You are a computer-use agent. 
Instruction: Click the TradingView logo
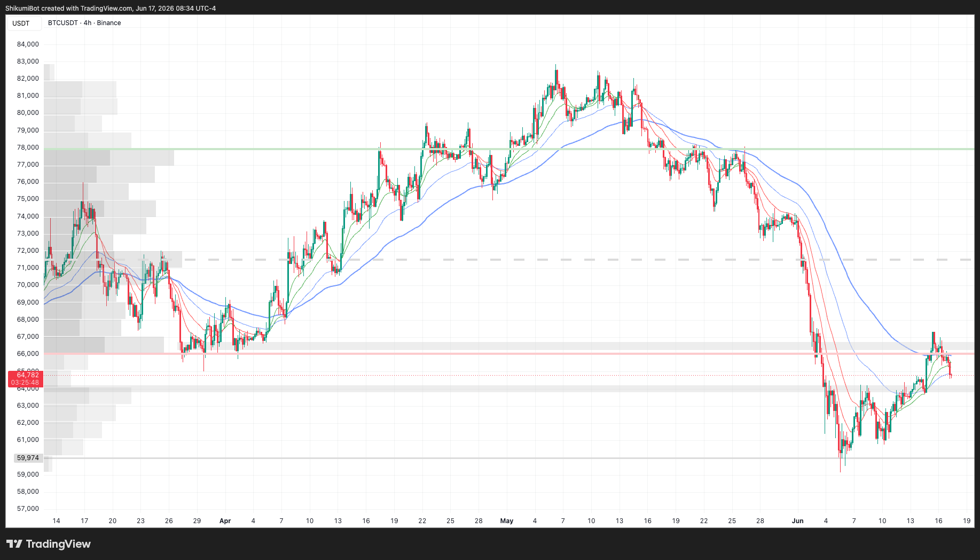pos(49,544)
